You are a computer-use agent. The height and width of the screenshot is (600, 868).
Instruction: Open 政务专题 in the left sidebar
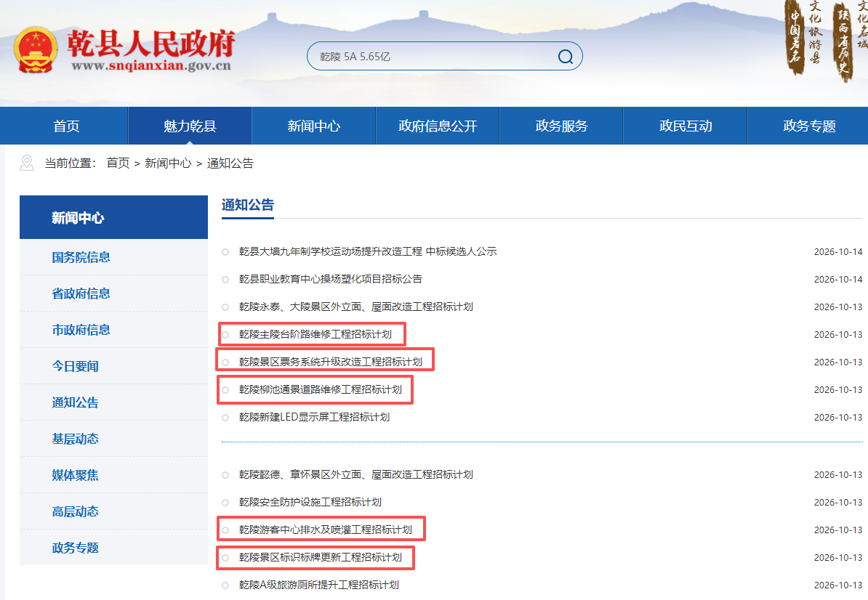click(76, 548)
